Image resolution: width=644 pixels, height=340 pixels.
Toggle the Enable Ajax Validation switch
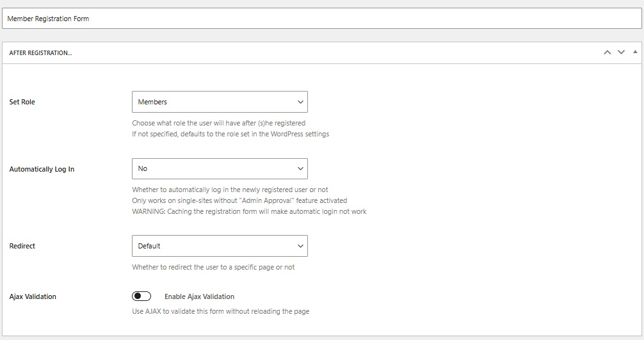click(141, 296)
